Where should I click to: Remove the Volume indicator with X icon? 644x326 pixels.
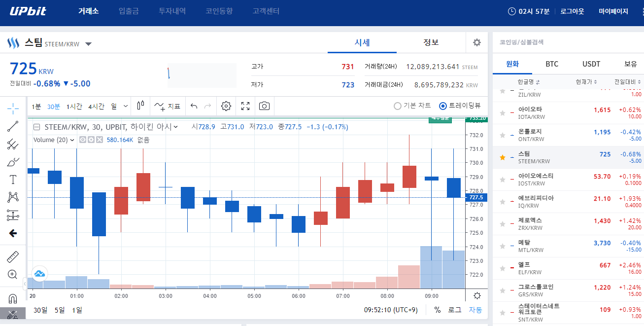pyautogui.click(x=99, y=140)
